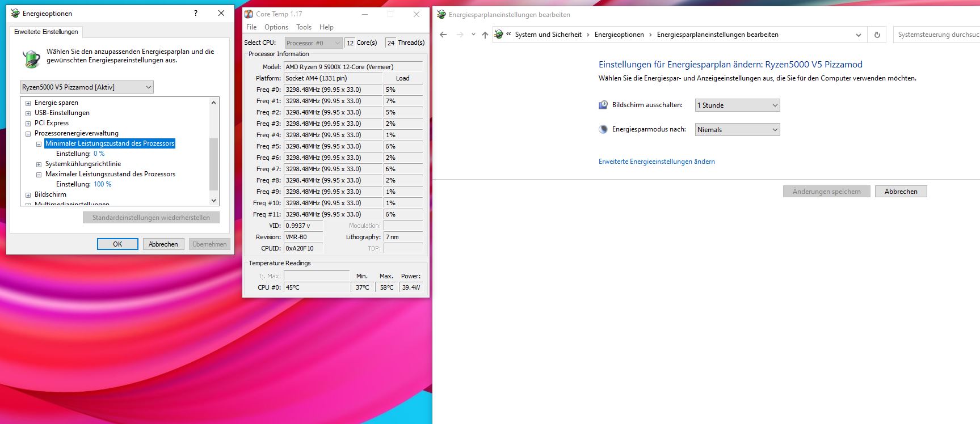
Task: Open the address bar history dropdown chevron
Action: [x=858, y=35]
